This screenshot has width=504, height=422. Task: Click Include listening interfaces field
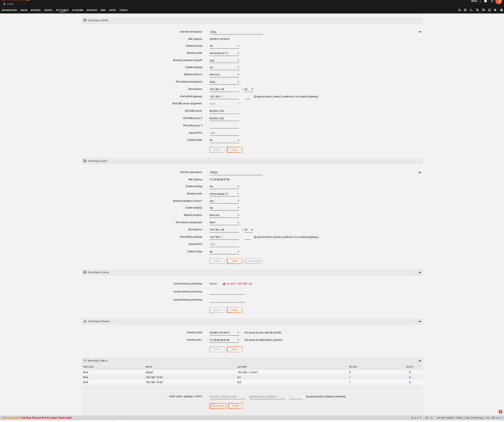pos(227,292)
